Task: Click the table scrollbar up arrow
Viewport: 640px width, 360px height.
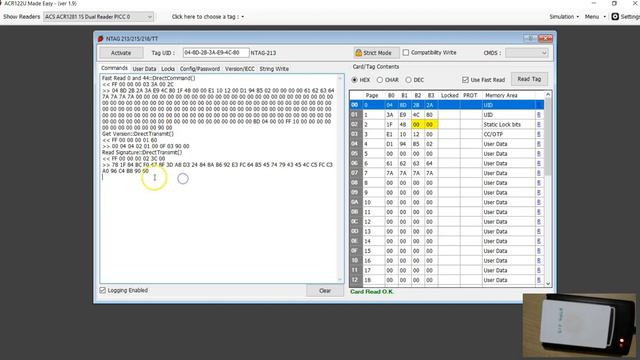Action: click(548, 95)
